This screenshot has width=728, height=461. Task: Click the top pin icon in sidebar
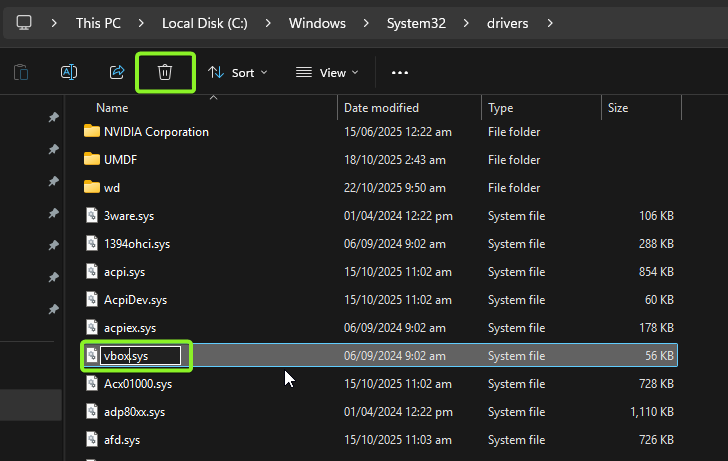[53, 118]
